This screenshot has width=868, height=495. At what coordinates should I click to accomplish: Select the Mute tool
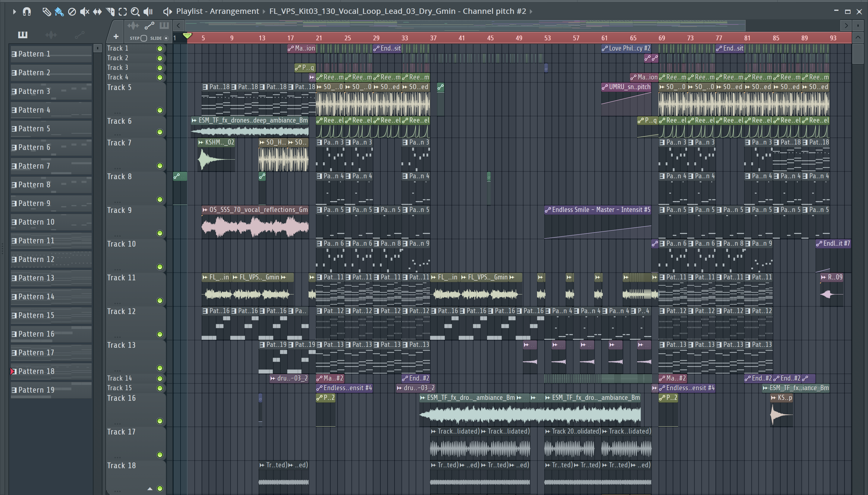coord(84,11)
